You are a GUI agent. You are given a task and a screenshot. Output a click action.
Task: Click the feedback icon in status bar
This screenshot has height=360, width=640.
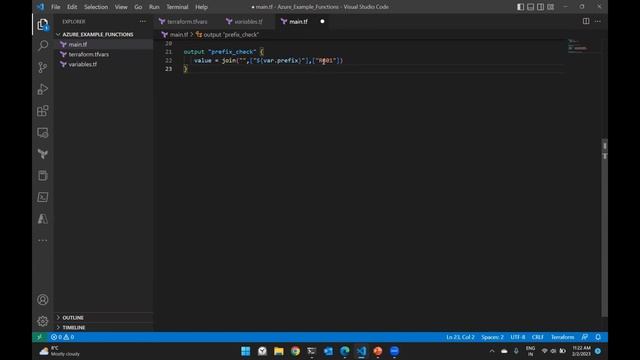tap(584, 337)
